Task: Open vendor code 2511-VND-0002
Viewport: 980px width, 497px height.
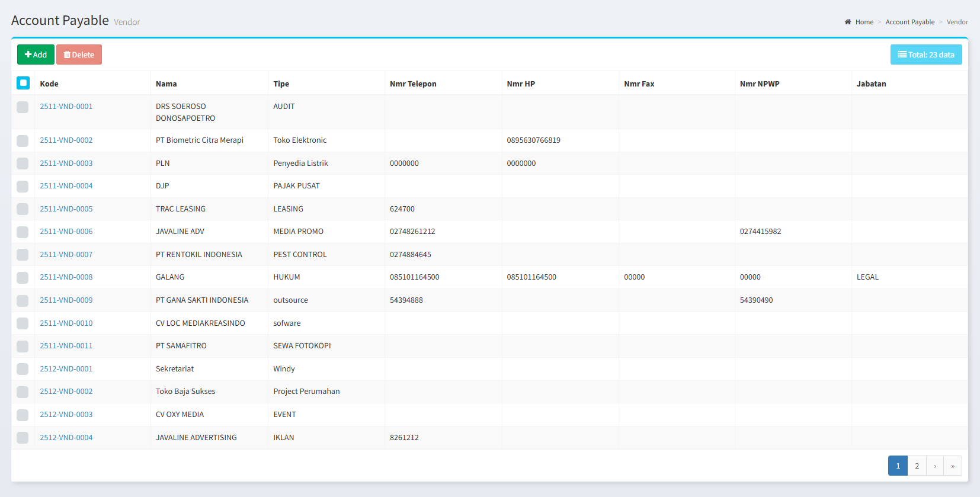Action: [x=66, y=140]
